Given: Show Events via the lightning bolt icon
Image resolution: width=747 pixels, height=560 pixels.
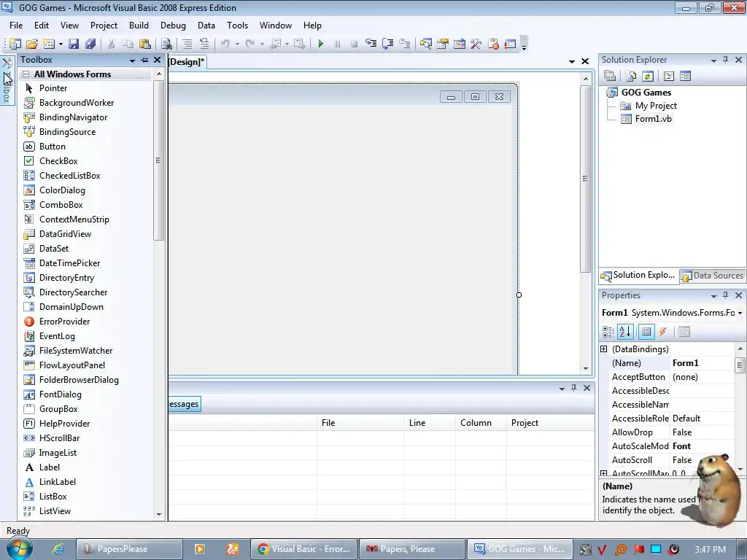Looking at the screenshot, I should [x=662, y=332].
